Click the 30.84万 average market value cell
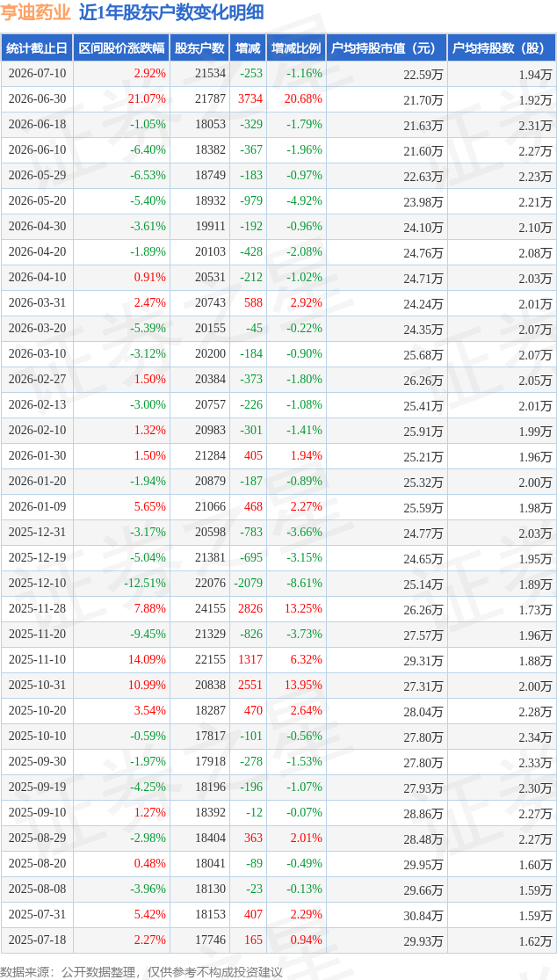This screenshot has width=557, height=980. [x=423, y=914]
